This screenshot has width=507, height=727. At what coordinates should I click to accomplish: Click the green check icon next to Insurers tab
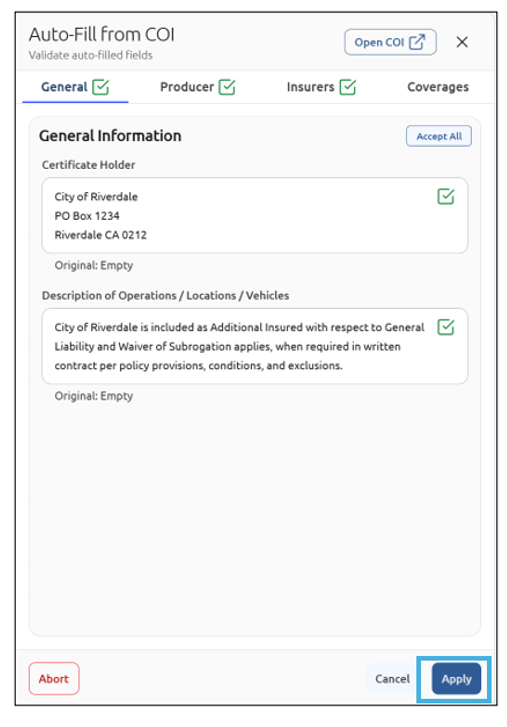(x=348, y=87)
